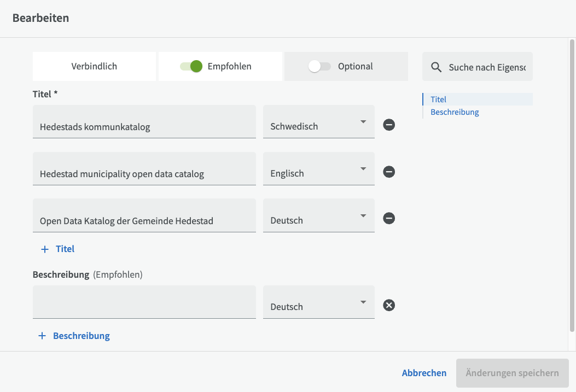Click Abbrechen to cancel editing
The image size is (576, 392).
point(424,373)
